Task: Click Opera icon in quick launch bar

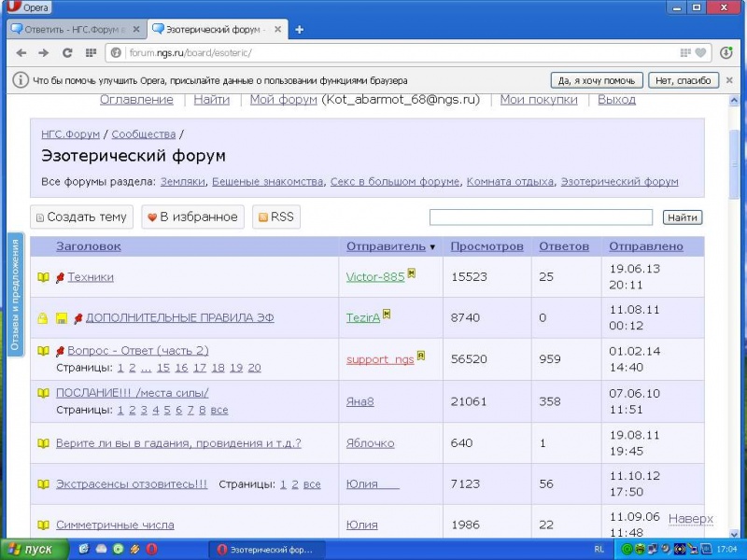Action: (150, 549)
